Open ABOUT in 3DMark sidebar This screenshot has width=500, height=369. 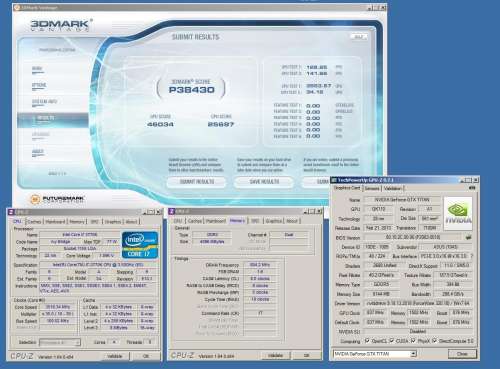[x=38, y=152]
